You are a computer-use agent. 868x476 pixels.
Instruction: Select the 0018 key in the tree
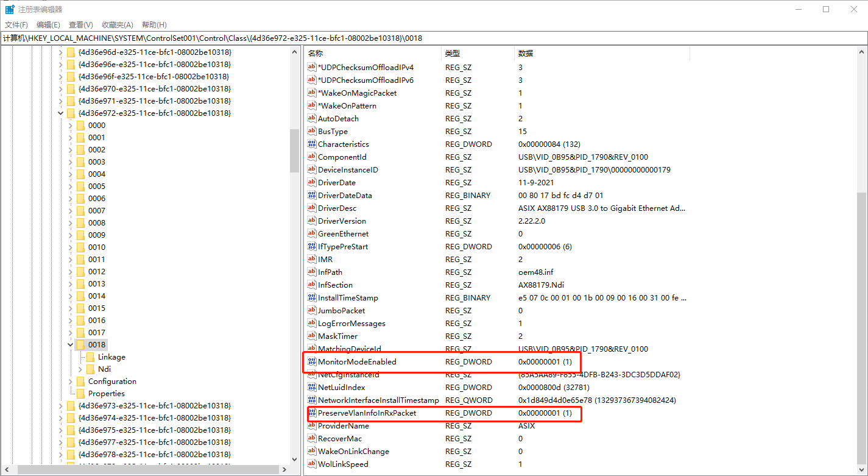click(x=97, y=344)
